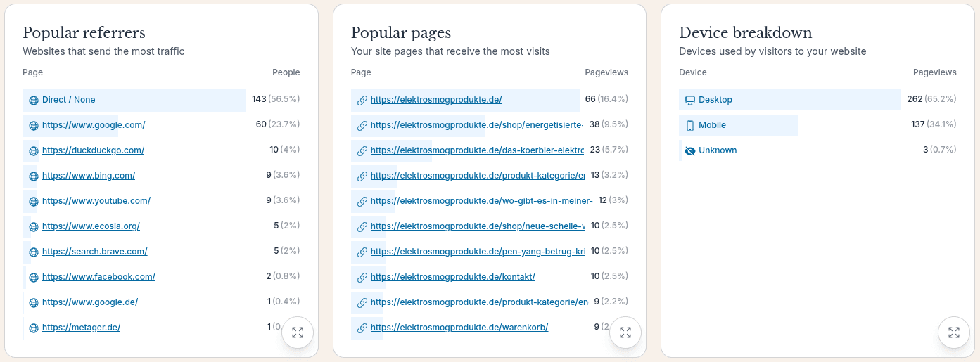Click the Unknown device crossed-eye icon
Viewport: 980px width, 362px height.
tap(689, 150)
